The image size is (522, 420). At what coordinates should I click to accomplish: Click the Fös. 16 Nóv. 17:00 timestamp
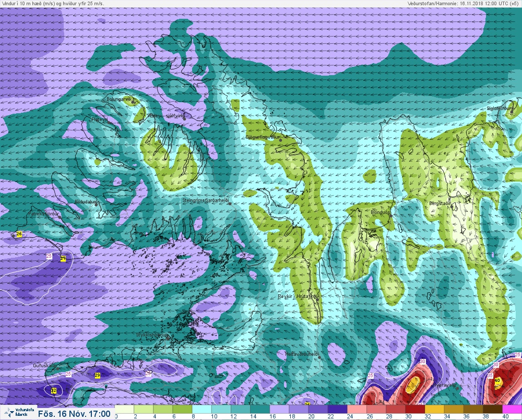tap(74, 414)
